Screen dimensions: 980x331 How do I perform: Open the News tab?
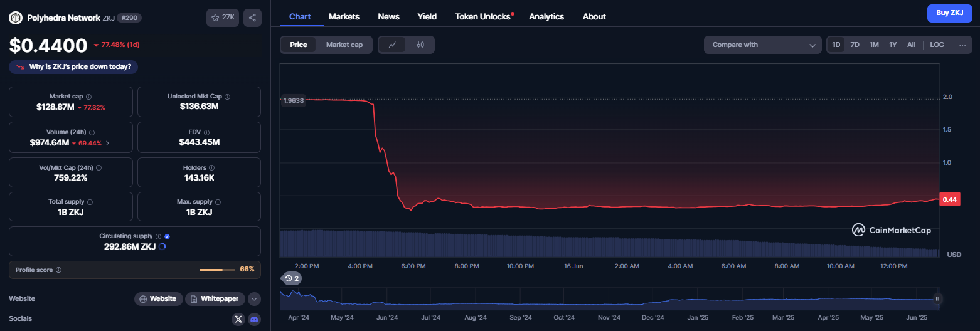[x=389, y=16]
